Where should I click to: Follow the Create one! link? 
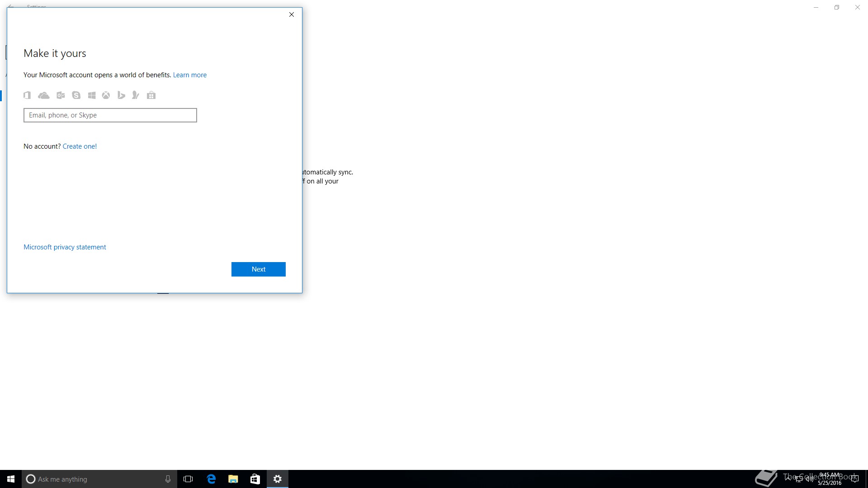[x=80, y=146]
